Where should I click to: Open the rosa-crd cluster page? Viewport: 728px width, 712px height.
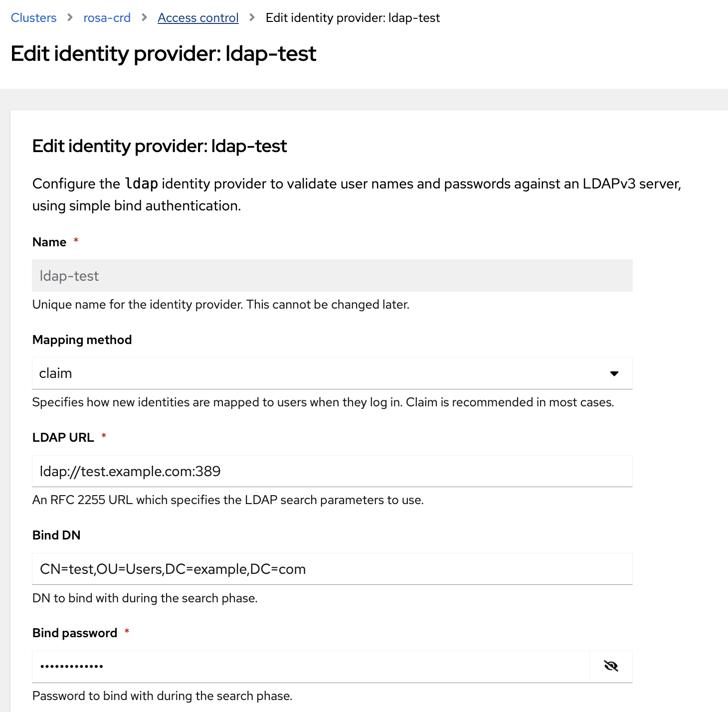pos(107,17)
